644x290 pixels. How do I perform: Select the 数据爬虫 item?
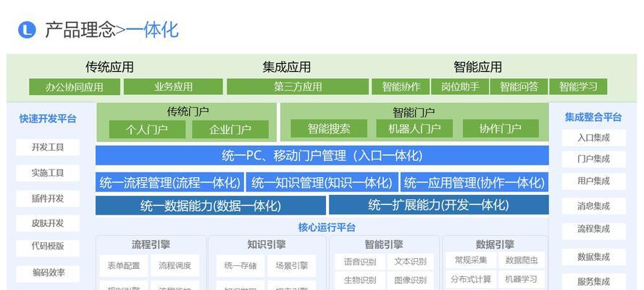(521, 260)
